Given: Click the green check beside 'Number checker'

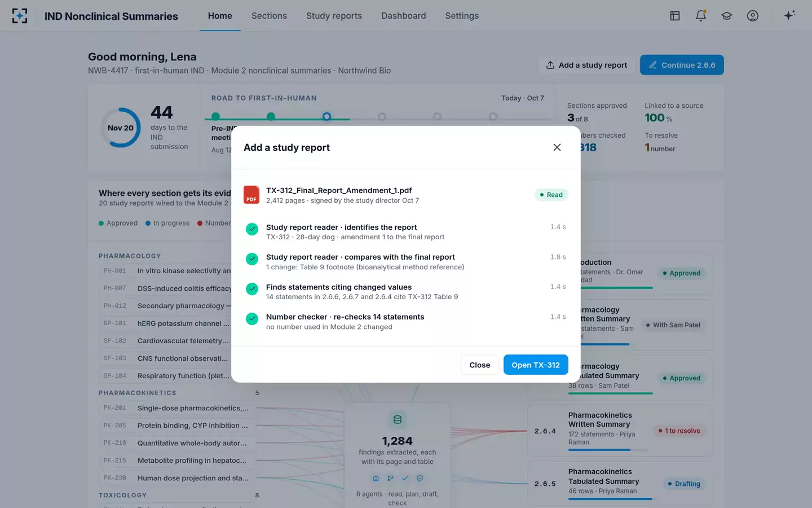Looking at the screenshot, I should 252,319.
